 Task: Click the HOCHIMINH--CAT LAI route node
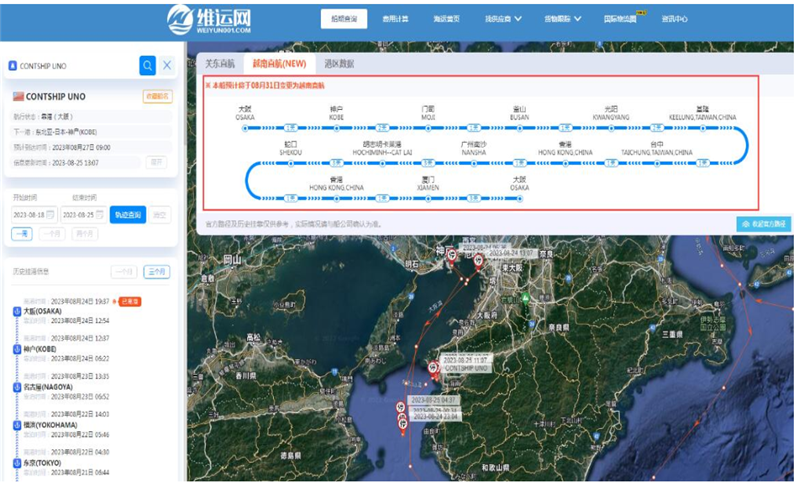[382, 164]
